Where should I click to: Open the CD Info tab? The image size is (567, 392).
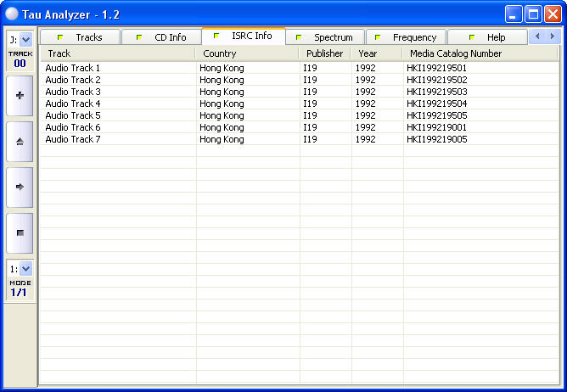click(161, 37)
